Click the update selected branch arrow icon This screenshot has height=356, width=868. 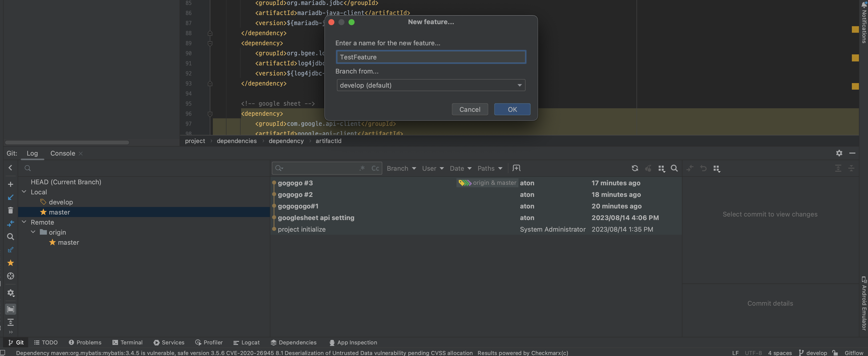10,198
